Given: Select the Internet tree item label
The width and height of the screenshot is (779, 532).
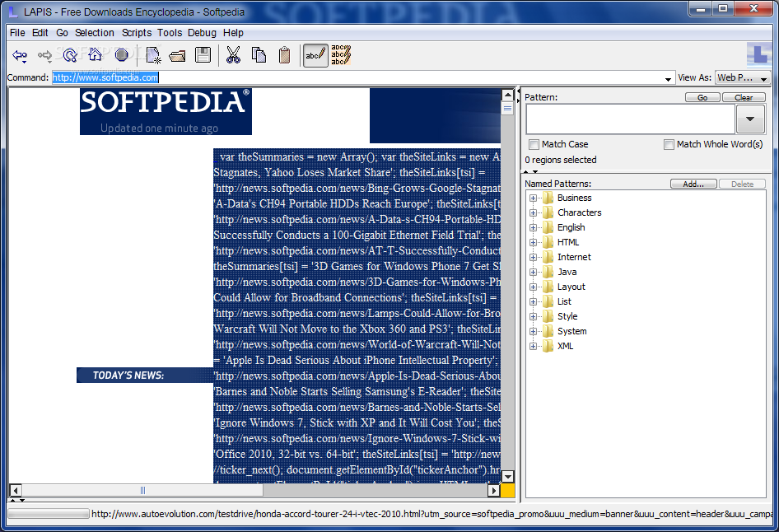Looking at the screenshot, I should pos(574,257).
